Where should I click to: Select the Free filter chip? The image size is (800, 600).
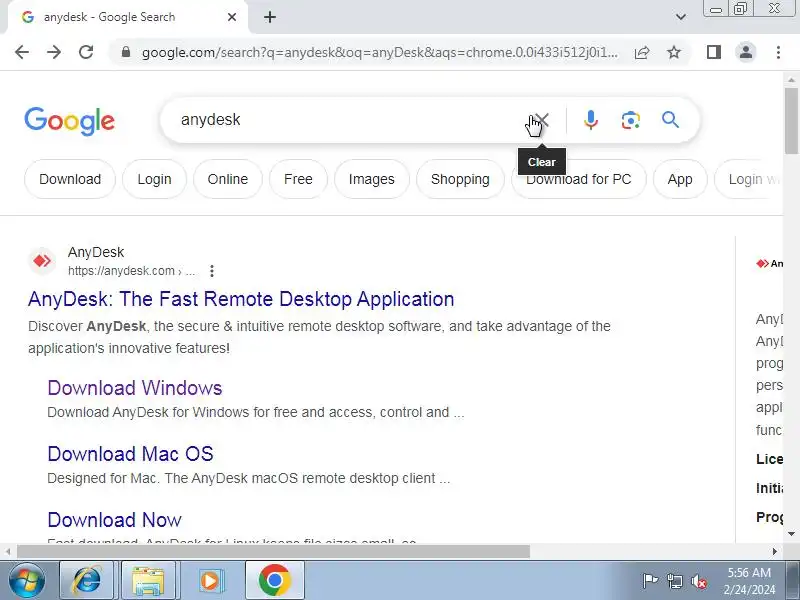click(298, 179)
